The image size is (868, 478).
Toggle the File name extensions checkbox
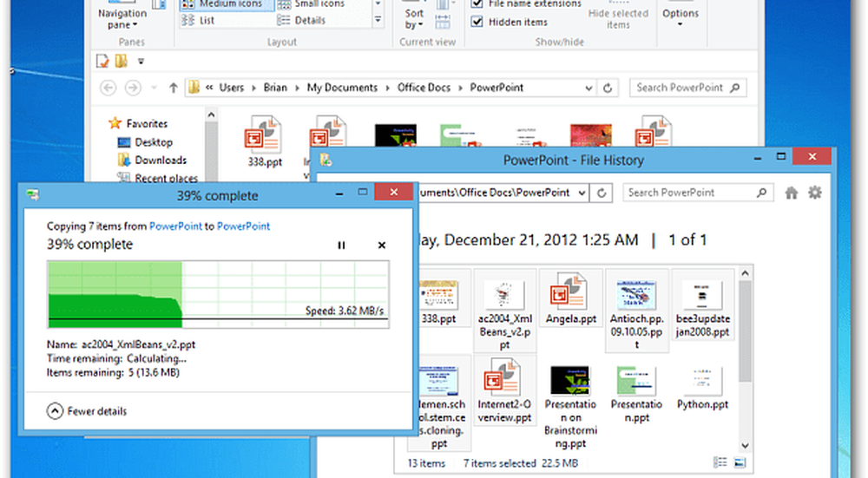(477, 4)
